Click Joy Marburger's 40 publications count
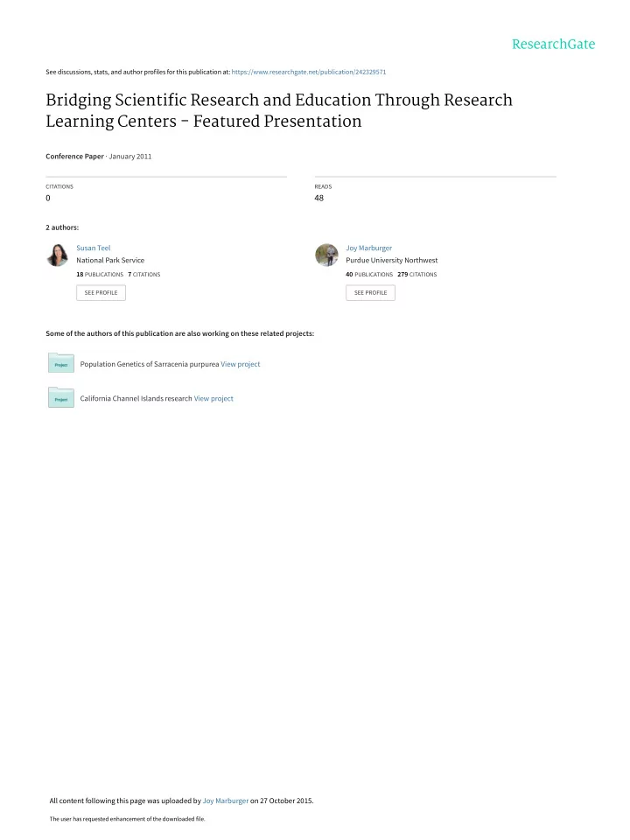 [x=369, y=274]
